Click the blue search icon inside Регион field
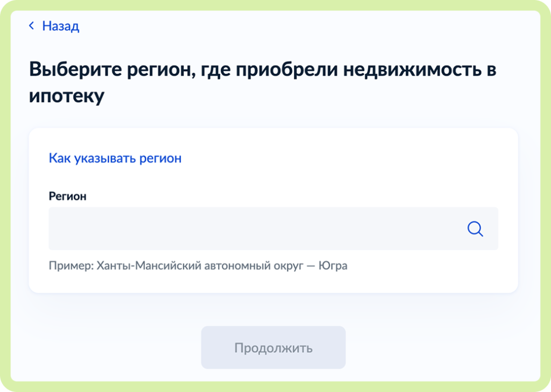551x392 pixels. [475, 229]
